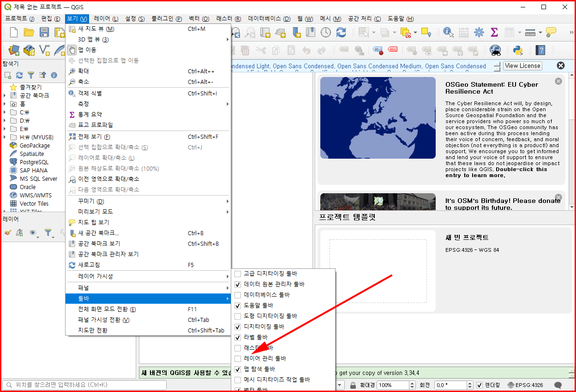
Task: Click the Open Project folder icon
Action: [29, 32]
